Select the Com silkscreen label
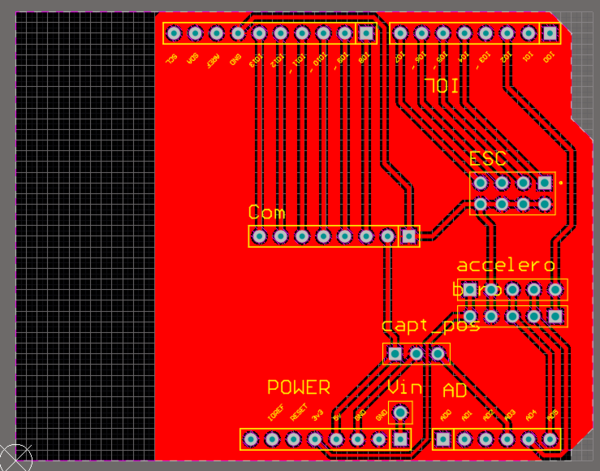600x471 pixels. pos(267,213)
